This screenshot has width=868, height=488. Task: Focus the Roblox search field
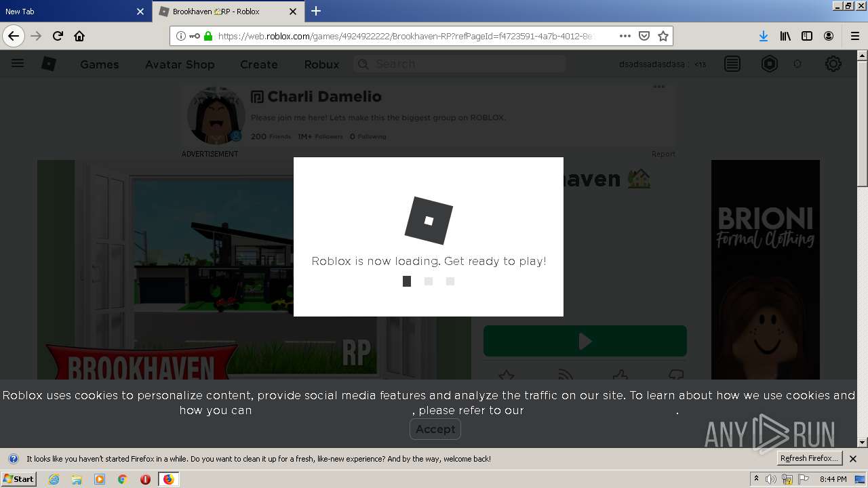(x=459, y=64)
